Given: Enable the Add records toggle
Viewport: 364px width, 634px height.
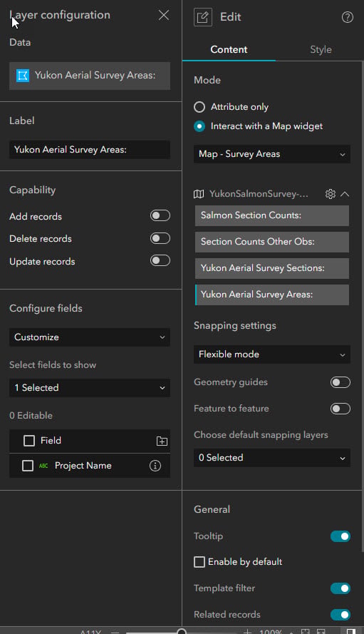Looking at the screenshot, I should (160, 215).
